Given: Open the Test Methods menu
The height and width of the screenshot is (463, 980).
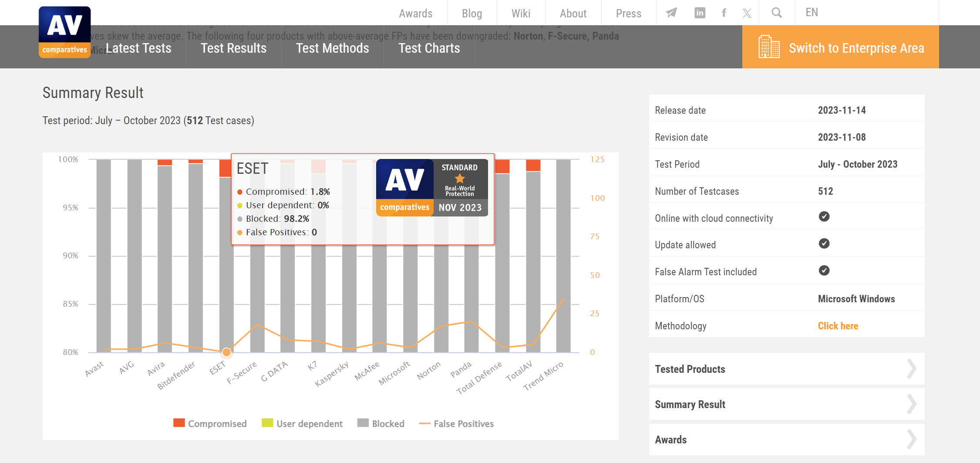Looking at the screenshot, I should (332, 48).
